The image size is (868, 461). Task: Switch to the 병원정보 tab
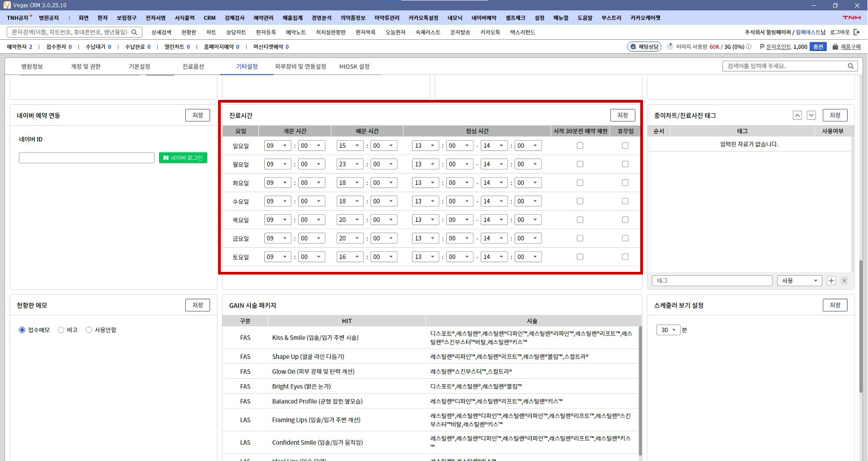coord(32,67)
